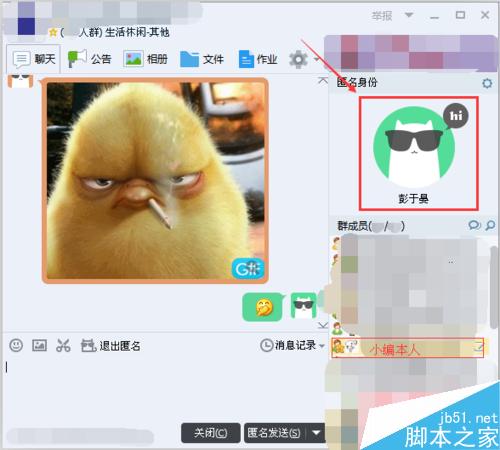This screenshot has width=500, height=450.
Task: Open the emoji picker smiley icon
Action: point(16,345)
